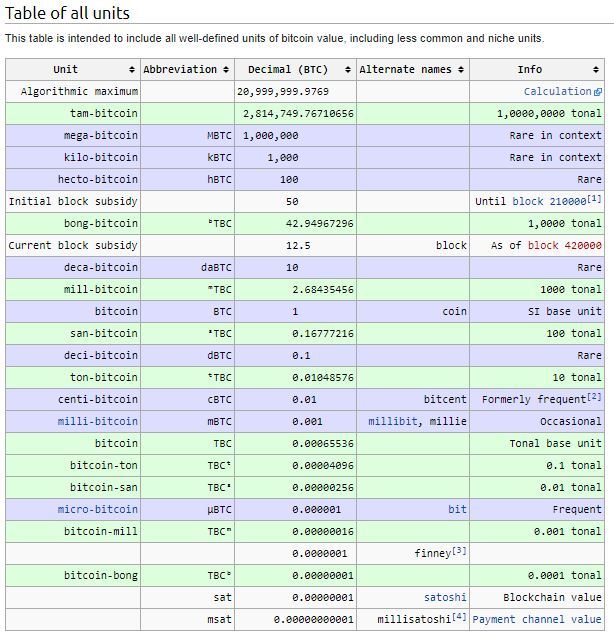Click the bitcoin-san unit cell
The height and width of the screenshot is (644, 614).
pos(73,487)
